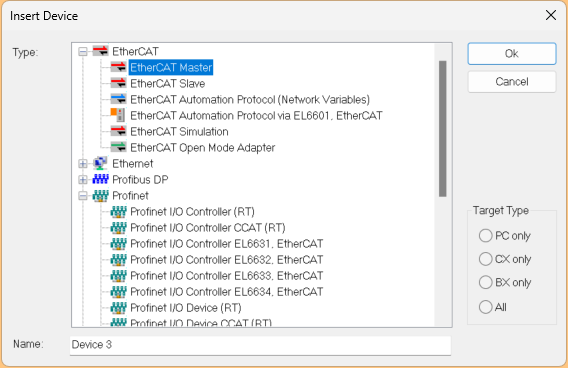Choose Profinet I/O Controller EL6633, EtherCAT
The height and width of the screenshot is (368, 568).
(226, 276)
